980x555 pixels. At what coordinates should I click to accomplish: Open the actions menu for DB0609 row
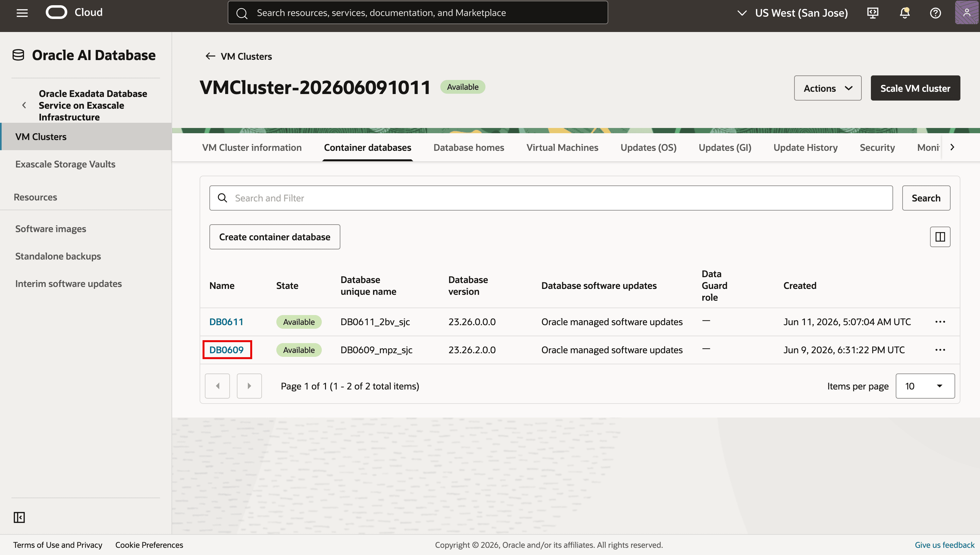[940, 350]
